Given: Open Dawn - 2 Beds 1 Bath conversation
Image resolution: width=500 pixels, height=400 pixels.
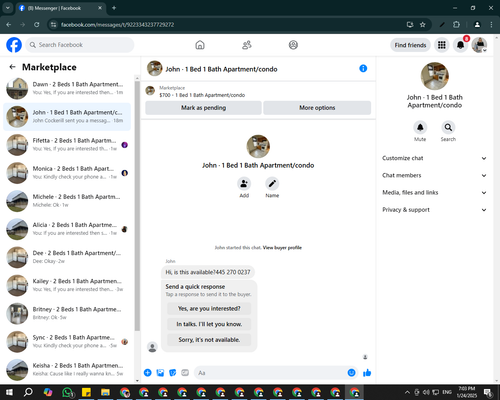Looking at the screenshot, I should pyautogui.click(x=67, y=88).
